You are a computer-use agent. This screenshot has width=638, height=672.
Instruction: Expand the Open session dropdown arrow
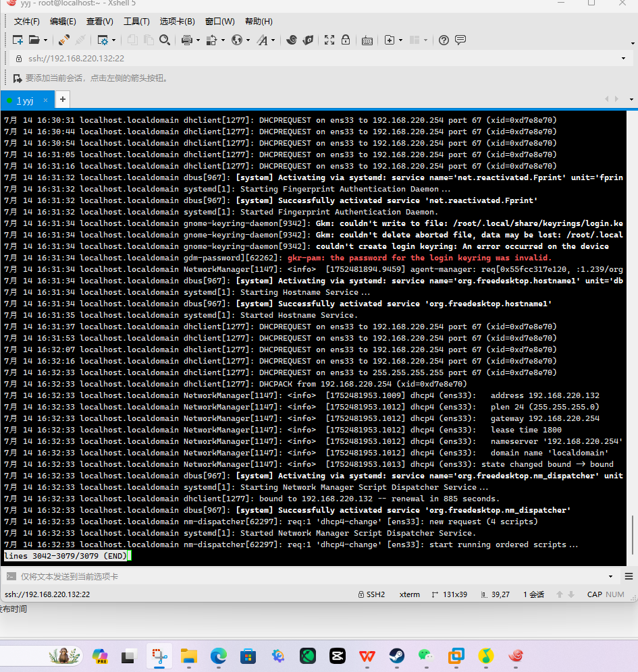45,40
